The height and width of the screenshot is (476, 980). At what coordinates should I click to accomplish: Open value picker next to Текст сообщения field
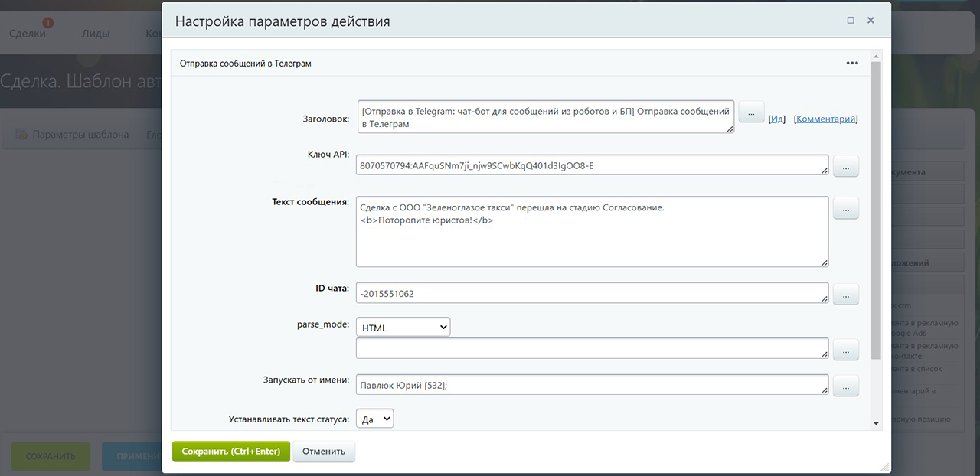pos(845,208)
